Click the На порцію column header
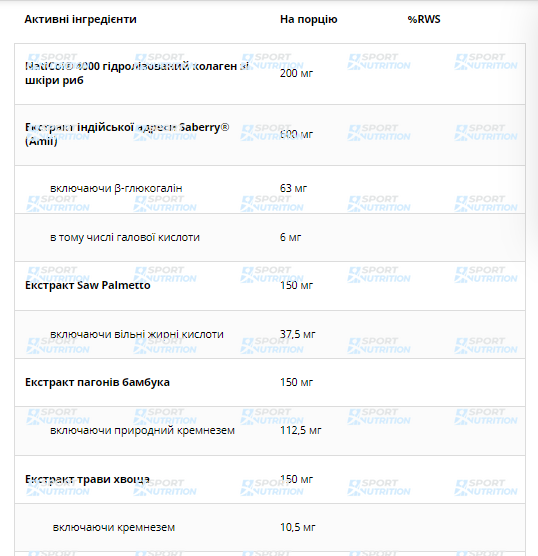Image resolution: width=538 pixels, height=556 pixels. pos(309,19)
